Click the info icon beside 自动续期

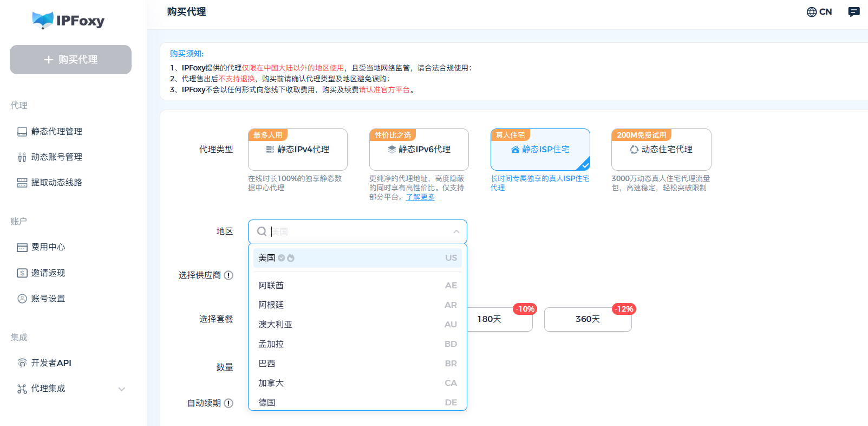coord(229,403)
